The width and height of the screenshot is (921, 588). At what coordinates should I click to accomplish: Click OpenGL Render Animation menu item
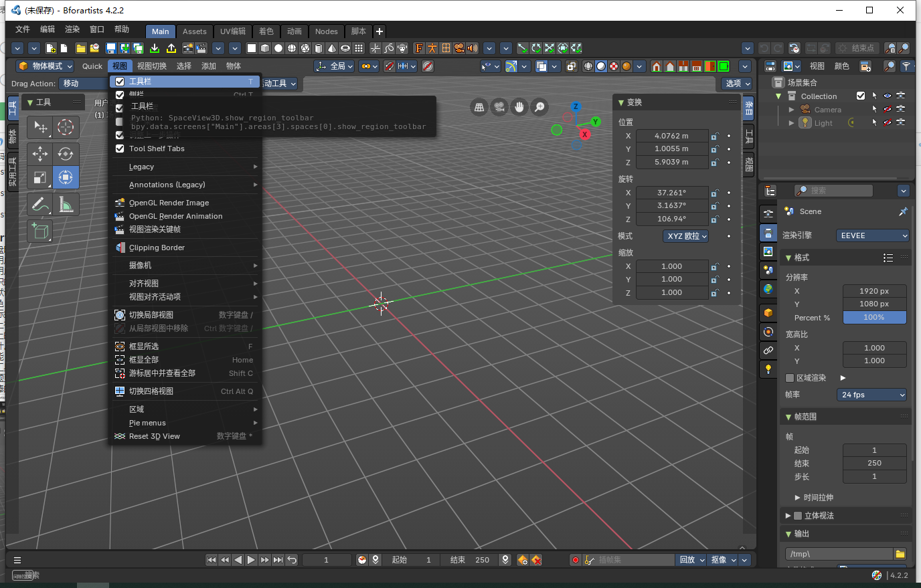click(185, 216)
